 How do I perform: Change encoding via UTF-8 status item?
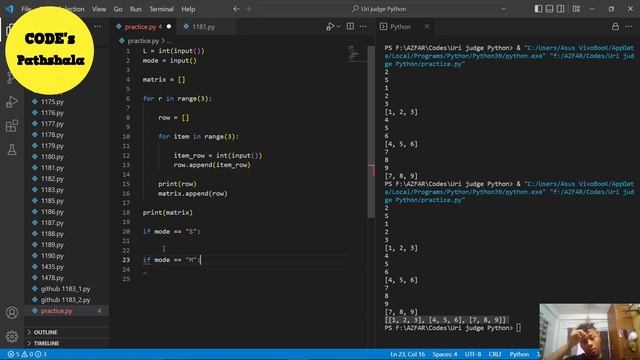pos(473,354)
